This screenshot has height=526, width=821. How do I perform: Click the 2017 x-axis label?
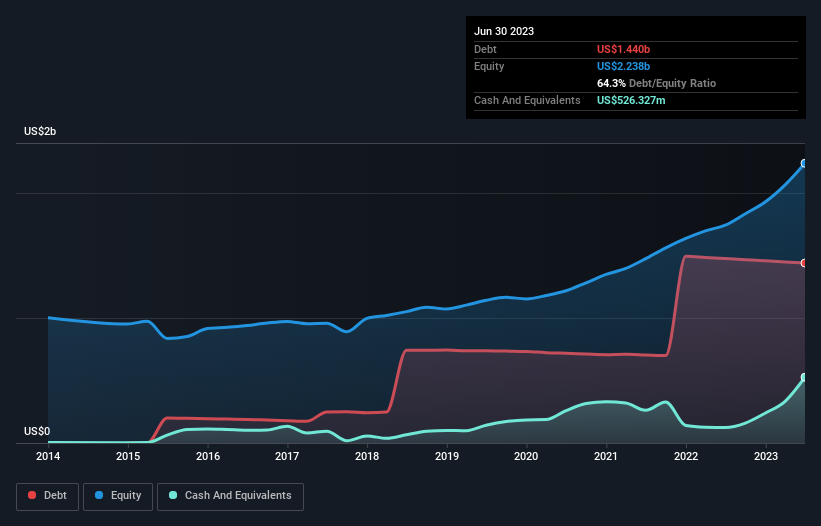pyautogui.click(x=287, y=456)
